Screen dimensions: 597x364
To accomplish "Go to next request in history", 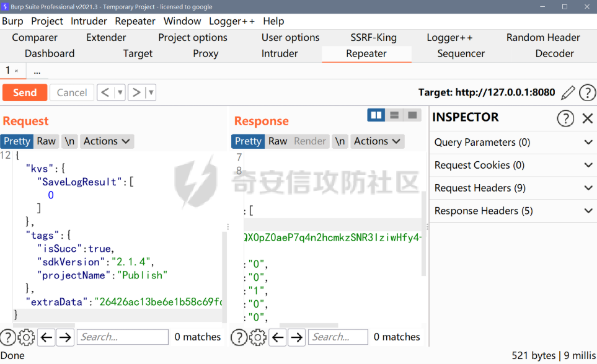I will 136,92.
